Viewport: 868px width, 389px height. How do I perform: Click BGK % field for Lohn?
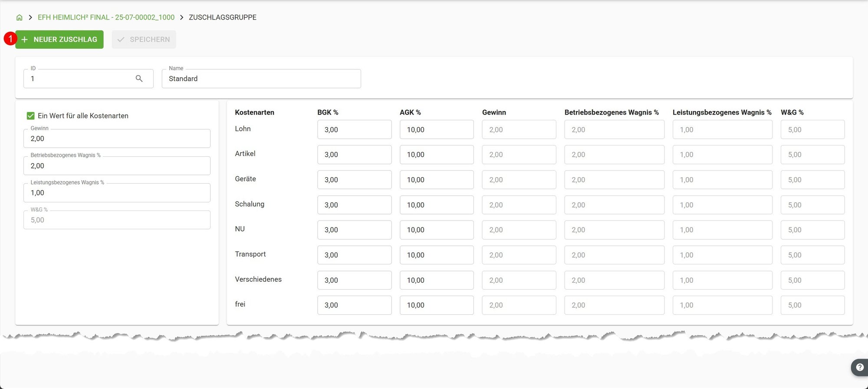click(x=355, y=129)
